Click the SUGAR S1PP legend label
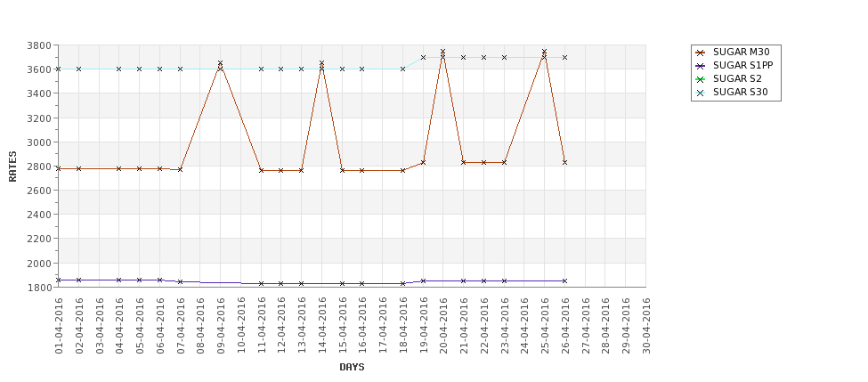 742,65
